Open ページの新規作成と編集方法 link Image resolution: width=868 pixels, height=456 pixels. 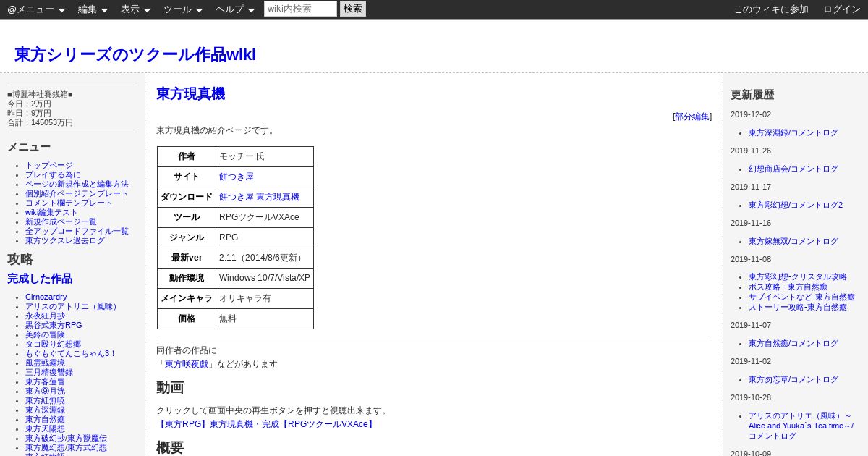(x=77, y=184)
